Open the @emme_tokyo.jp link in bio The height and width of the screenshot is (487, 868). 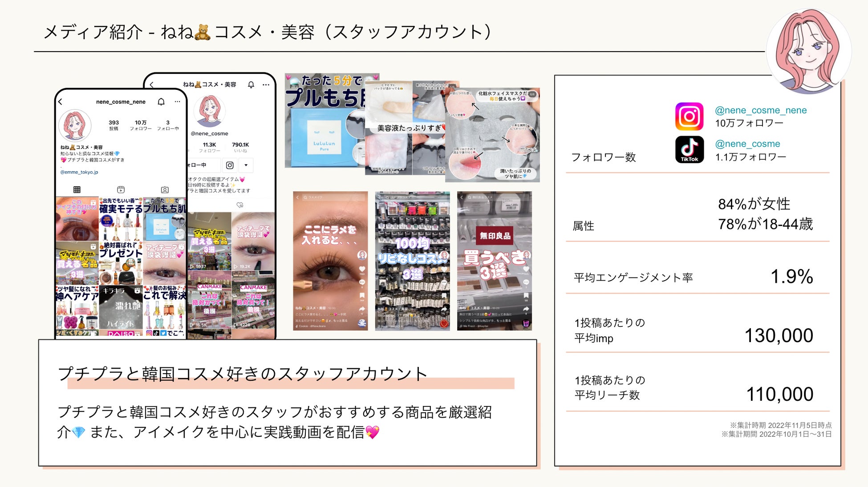(x=79, y=172)
